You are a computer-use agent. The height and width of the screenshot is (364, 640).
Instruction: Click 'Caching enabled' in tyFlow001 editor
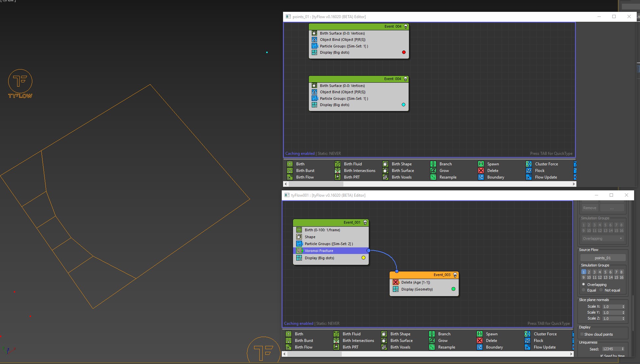click(299, 323)
